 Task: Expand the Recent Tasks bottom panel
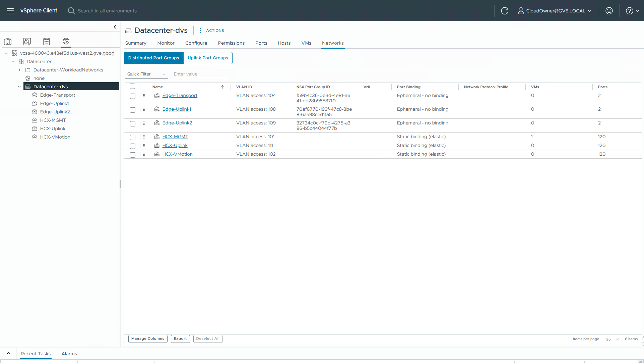pos(8,354)
